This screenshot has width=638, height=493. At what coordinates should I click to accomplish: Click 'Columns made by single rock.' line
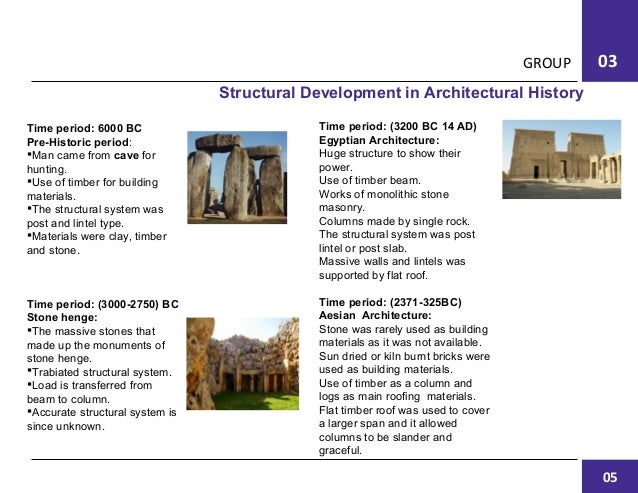click(x=394, y=221)
